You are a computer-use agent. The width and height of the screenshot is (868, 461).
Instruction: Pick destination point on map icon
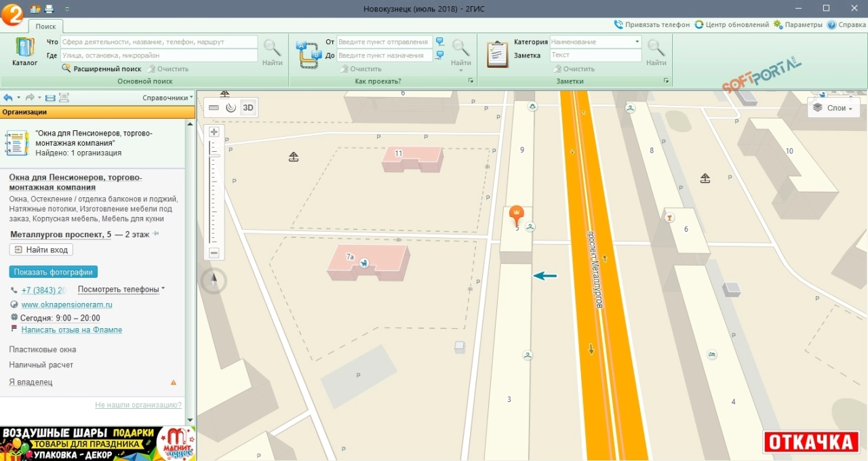pos(440,56)
